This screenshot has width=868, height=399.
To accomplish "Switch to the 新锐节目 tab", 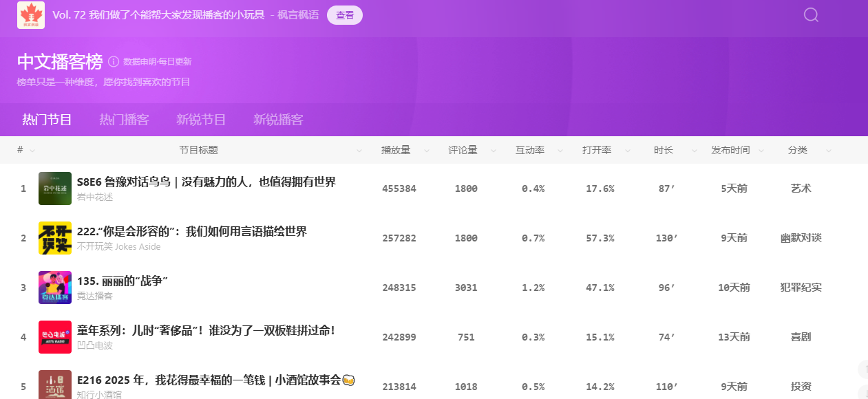I will tap(201, 120).
